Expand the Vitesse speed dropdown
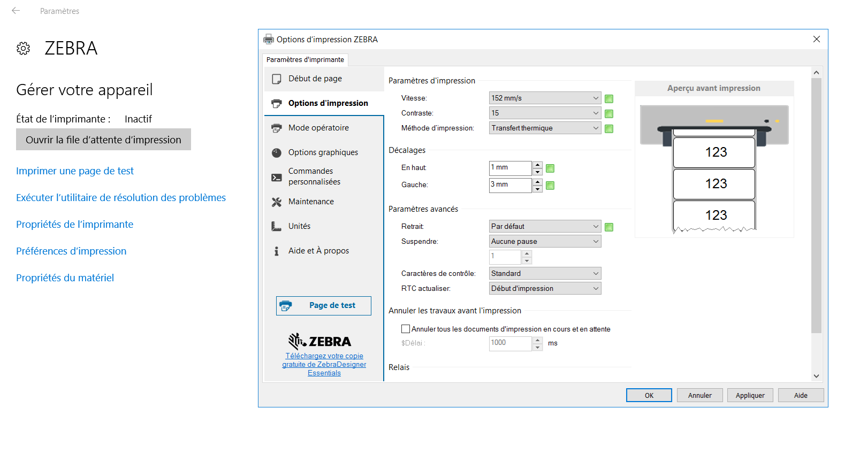868x462 pixels. [545, 98]
